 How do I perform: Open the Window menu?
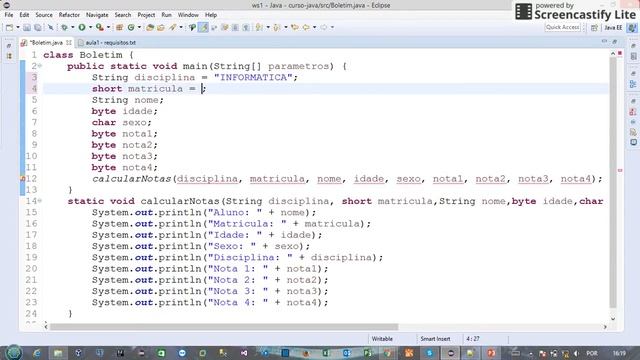coord(188,15)
